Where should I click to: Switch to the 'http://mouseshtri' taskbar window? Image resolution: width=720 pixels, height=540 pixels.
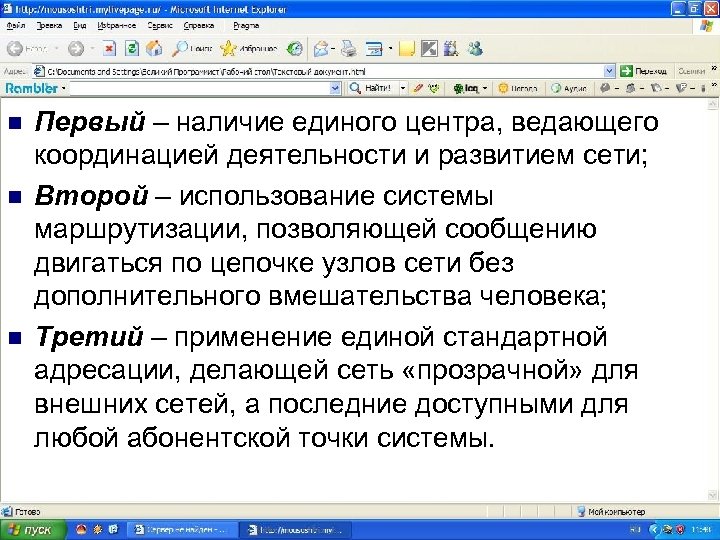pyautogui.click(x=296, y=530)
